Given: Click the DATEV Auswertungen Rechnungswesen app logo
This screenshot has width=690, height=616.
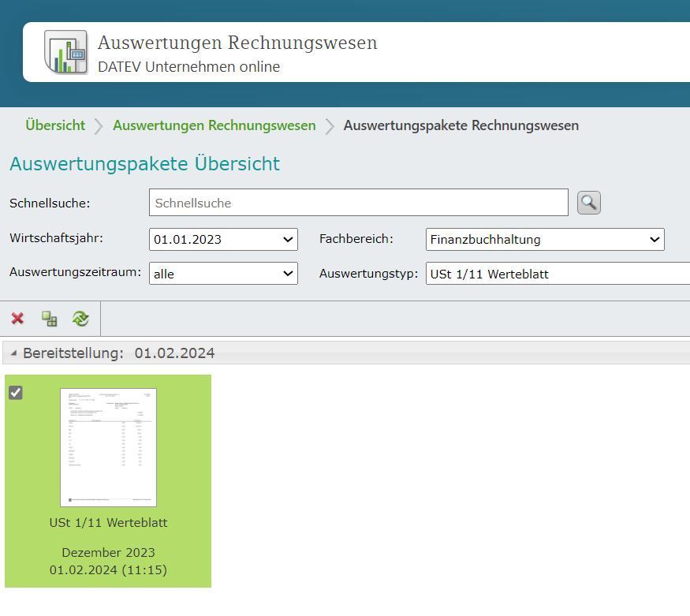Looking at the screenshot, I should [65, 52].
